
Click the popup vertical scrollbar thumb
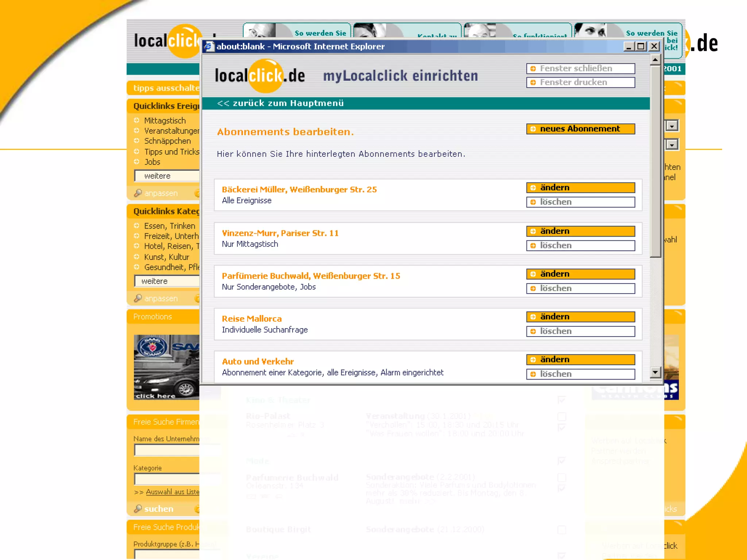pyautogui.click(x=655, y=160)
